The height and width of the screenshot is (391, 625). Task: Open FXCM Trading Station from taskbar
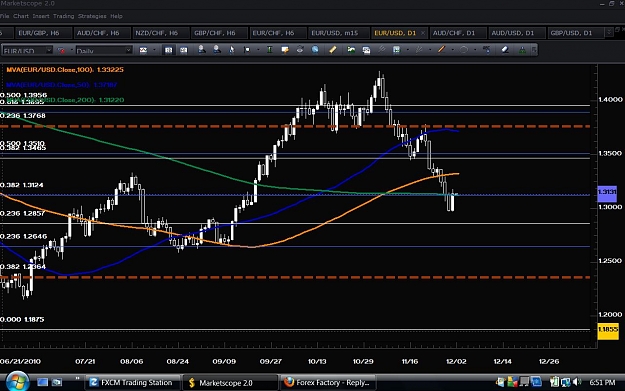click(132, 383)
